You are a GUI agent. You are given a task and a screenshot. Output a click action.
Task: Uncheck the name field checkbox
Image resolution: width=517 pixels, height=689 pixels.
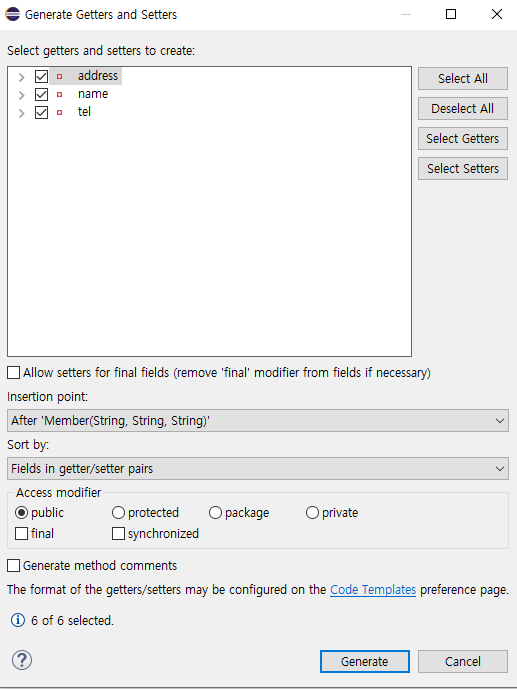pyautogui.click(x=41, y=94)
